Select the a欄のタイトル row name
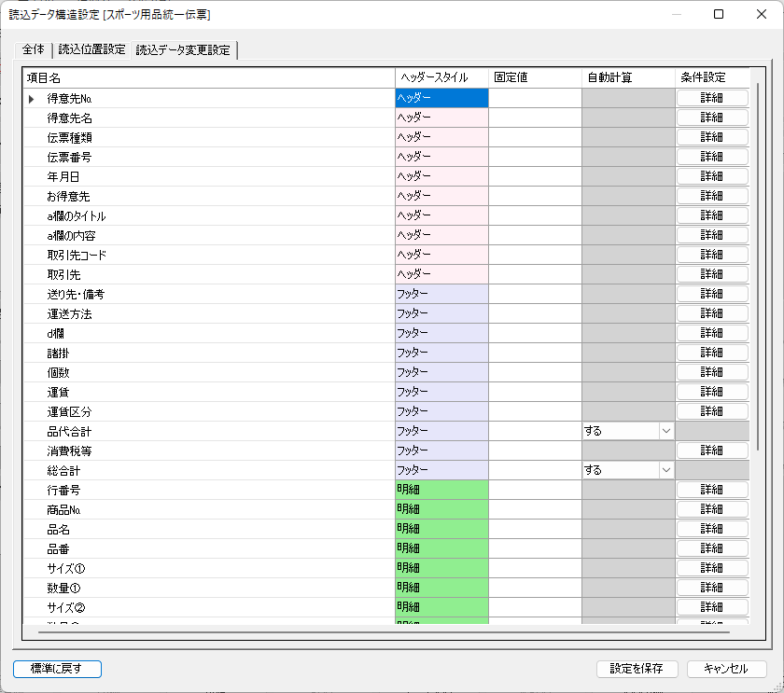 coord(77,216)
